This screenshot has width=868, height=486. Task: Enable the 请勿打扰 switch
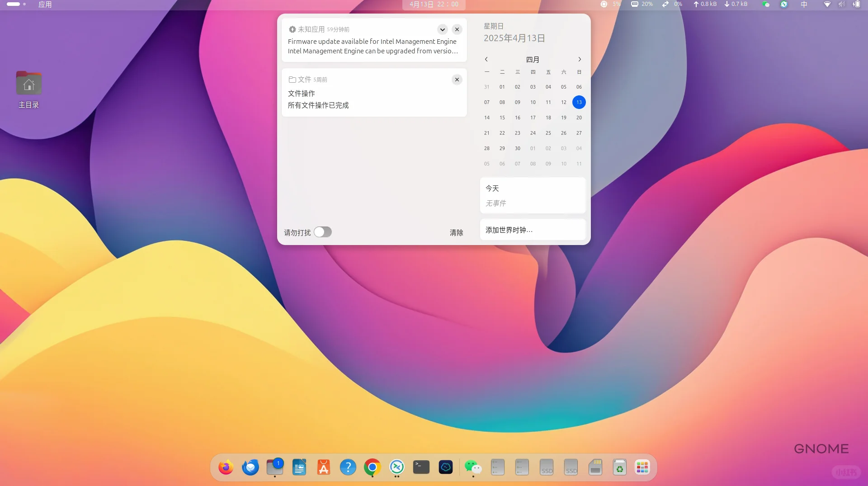click(323, 231)
